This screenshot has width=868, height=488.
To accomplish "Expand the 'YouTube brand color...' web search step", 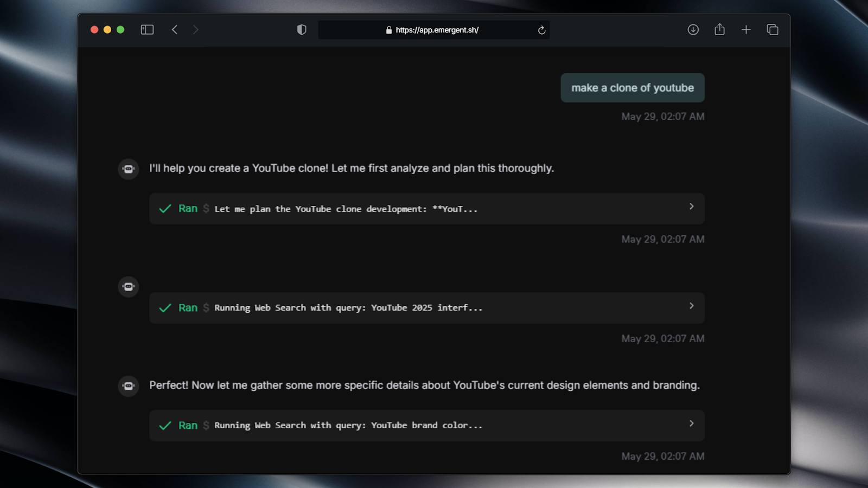I will click(x=691, y=423).
